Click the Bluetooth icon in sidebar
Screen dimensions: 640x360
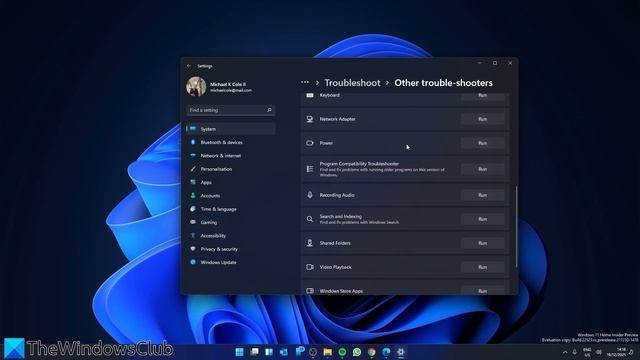193,142
